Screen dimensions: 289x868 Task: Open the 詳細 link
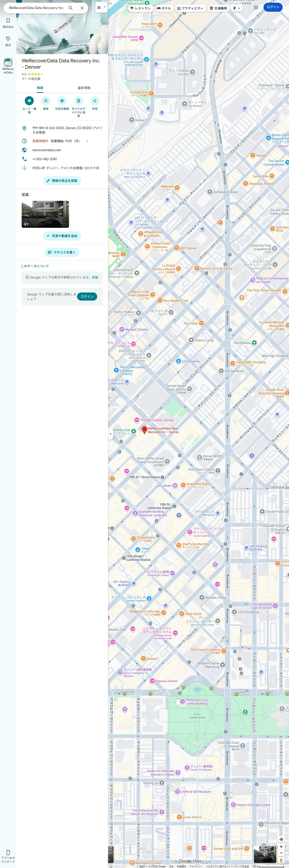[x=95, y=277]
